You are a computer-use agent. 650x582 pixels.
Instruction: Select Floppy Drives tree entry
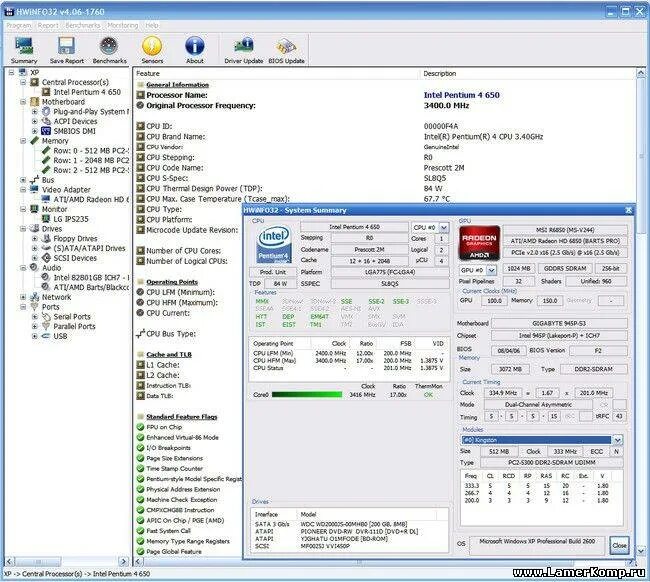tap(75, 238)
